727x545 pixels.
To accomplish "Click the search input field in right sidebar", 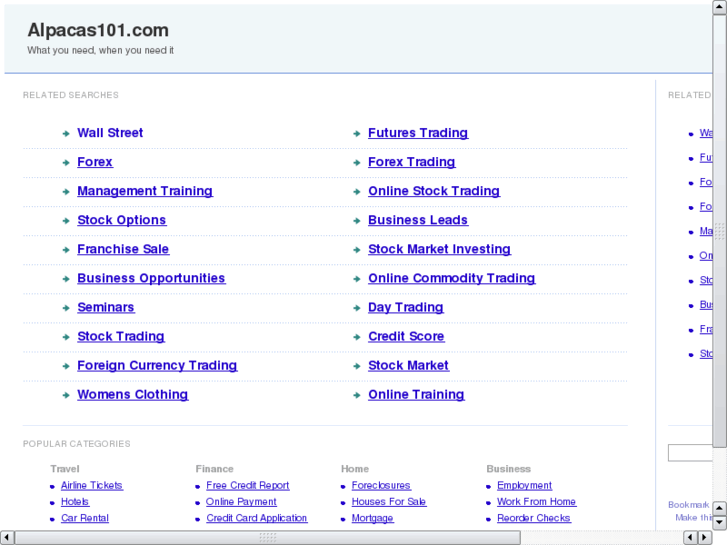I will 690,453.
